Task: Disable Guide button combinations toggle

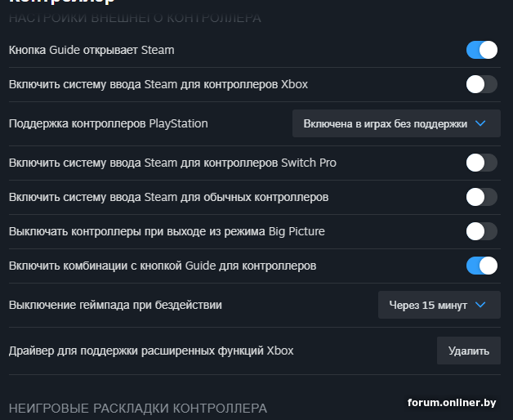Action: click(481, 266)
